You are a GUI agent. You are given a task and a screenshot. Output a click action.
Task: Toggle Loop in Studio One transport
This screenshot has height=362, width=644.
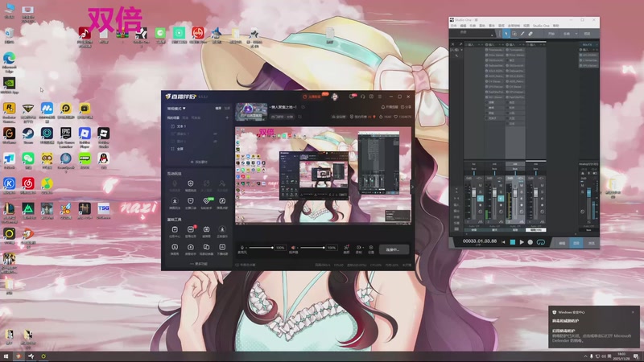[541, 242]
